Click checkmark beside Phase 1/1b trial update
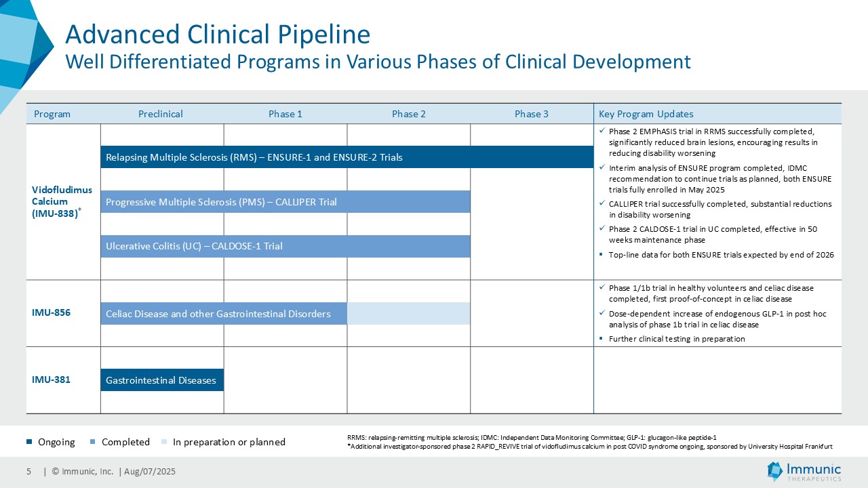 602,288
